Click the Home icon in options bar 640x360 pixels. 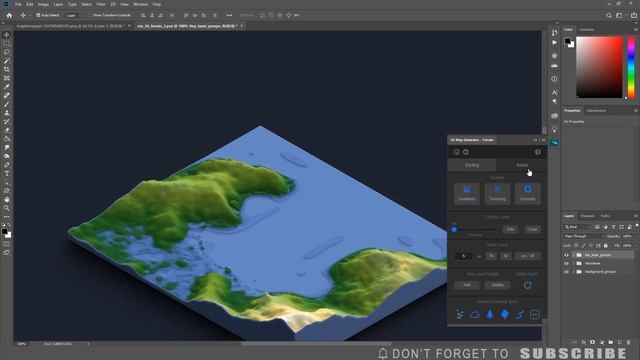click(x=9, y=16)
